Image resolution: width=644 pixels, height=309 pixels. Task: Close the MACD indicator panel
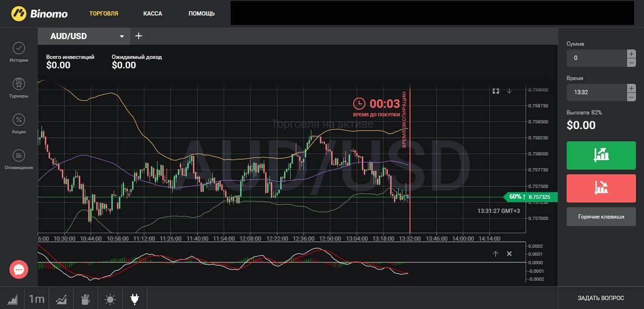(509, 253)
